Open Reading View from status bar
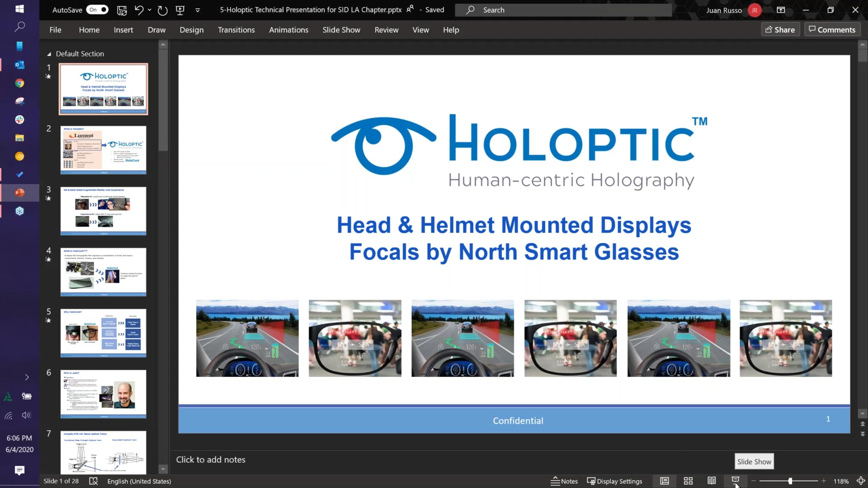 point(711,481)
